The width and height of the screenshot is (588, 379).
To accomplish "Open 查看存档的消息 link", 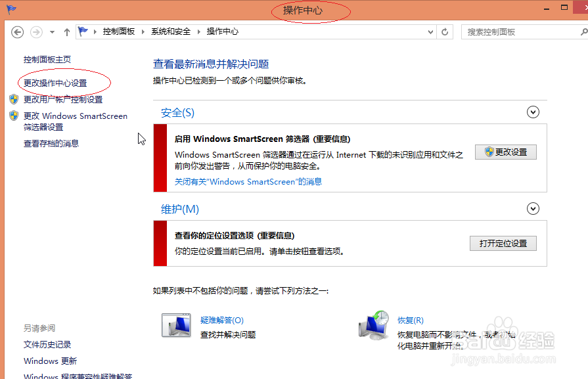I will [x=51, y=143].
